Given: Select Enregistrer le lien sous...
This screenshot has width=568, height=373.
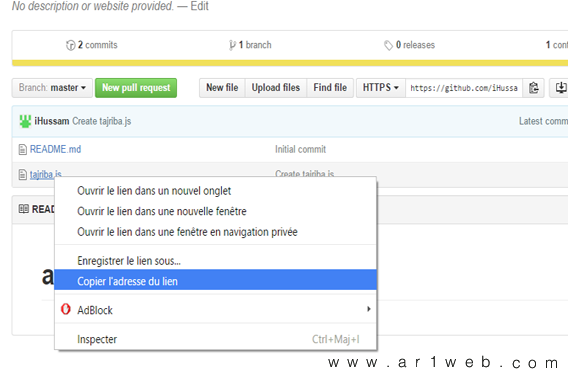Looking at the screenshot, I should pos(216,261).
